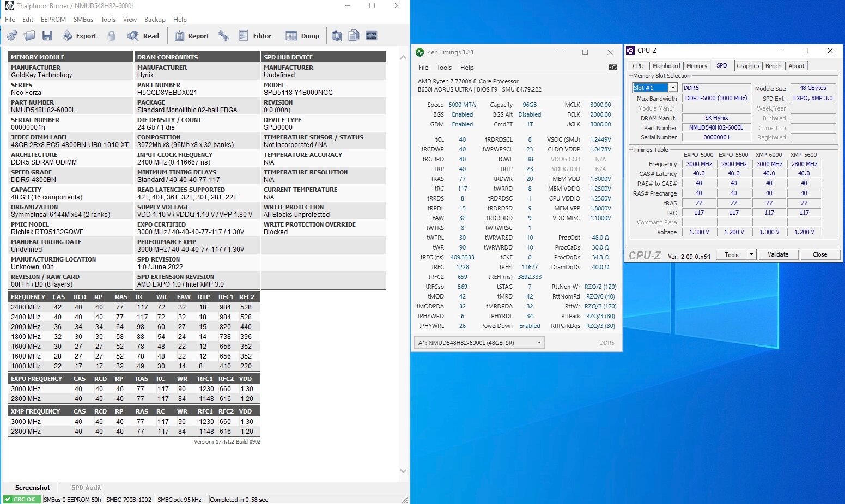The image size is (845, 504).
Task: Open File menu in ZenTimings
Action: pyautogui.click(x=423, y=68)
